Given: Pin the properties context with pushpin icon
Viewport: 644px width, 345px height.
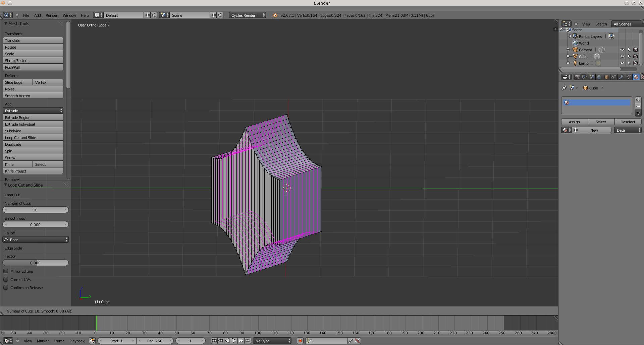Looking at the screenshot, I should pos(564,88).
